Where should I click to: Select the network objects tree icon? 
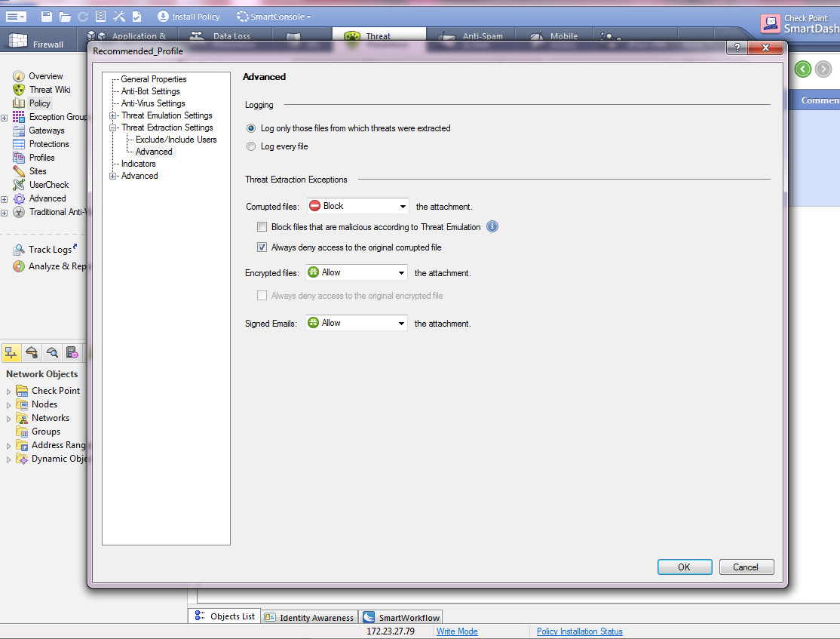tap(11, 352)
